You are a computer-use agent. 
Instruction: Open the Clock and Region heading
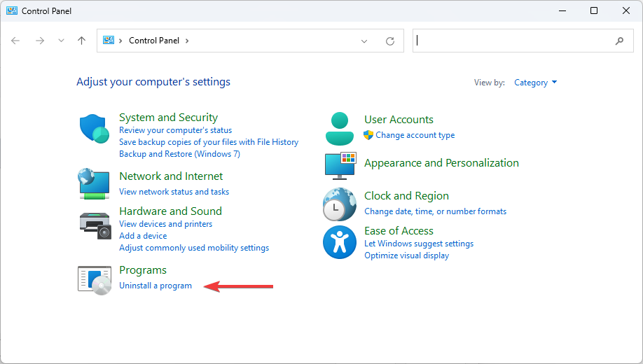click(406, 196)
